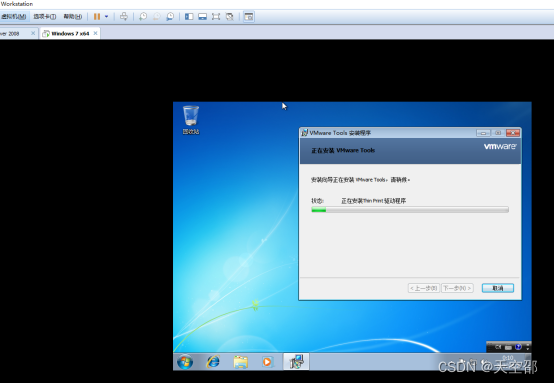Close the VMware Tools installer window
Viewport: 554px width, 384px height.
(x=513, y=133)
